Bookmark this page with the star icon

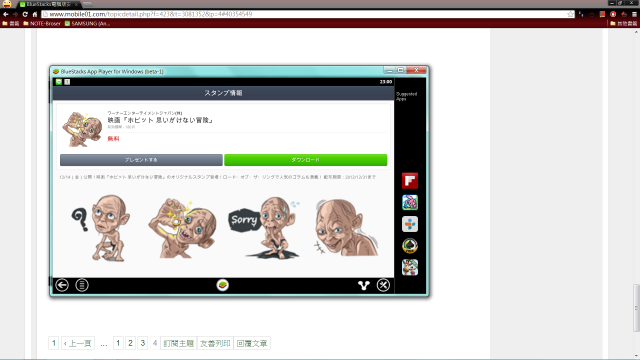click(570, 14)
